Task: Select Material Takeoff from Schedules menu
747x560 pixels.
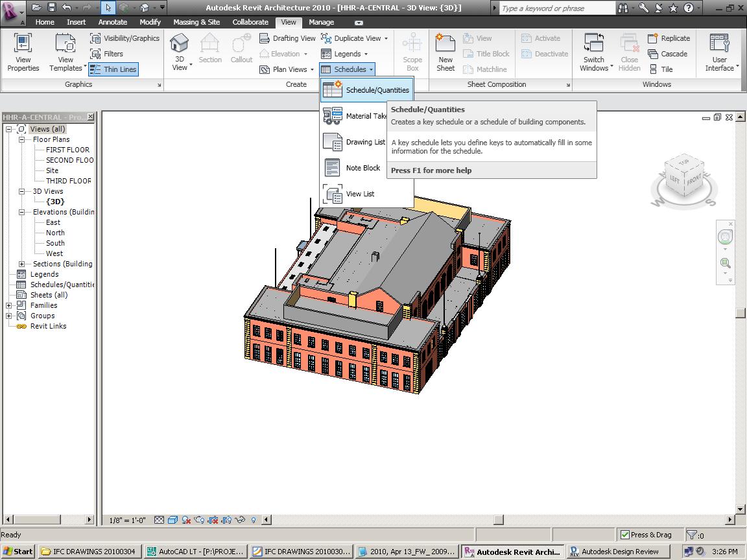Action: [x=366, y=116]
